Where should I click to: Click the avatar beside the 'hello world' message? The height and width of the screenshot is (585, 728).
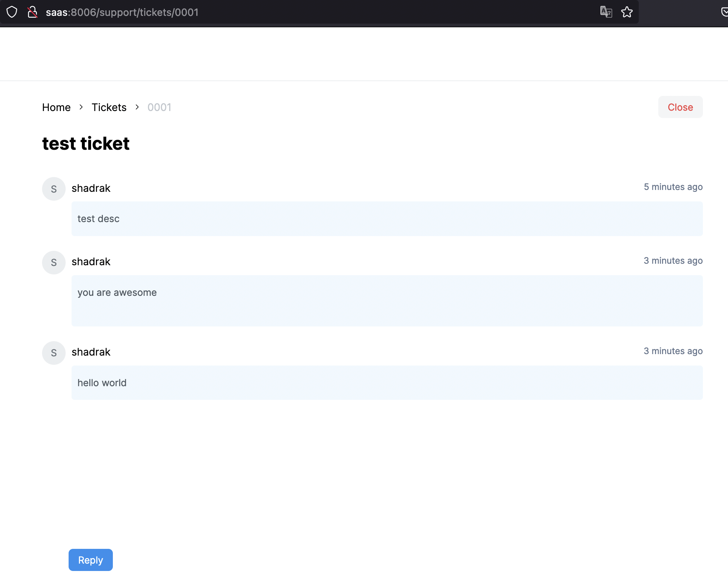[53, 353]
